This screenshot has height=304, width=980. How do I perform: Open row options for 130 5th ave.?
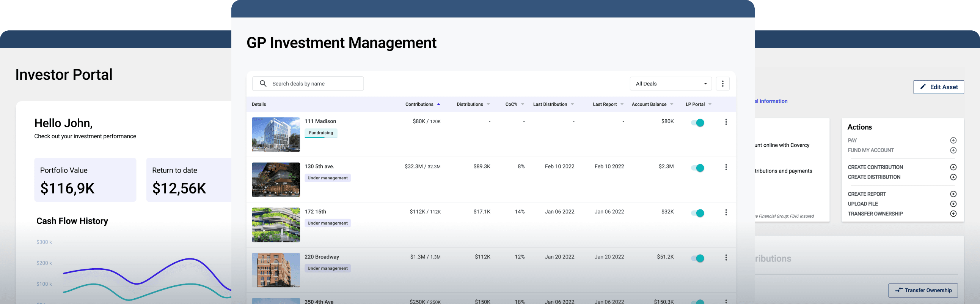pos(726,167)
